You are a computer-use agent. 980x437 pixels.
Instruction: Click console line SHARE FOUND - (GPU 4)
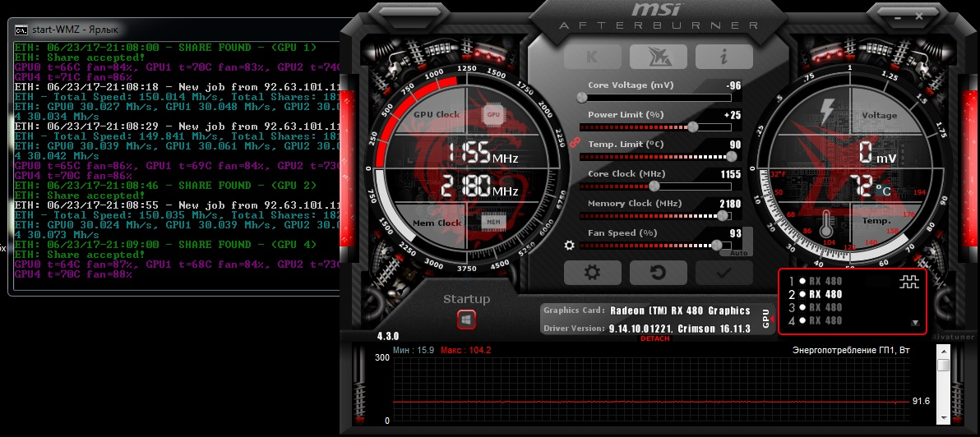[165, 245]
